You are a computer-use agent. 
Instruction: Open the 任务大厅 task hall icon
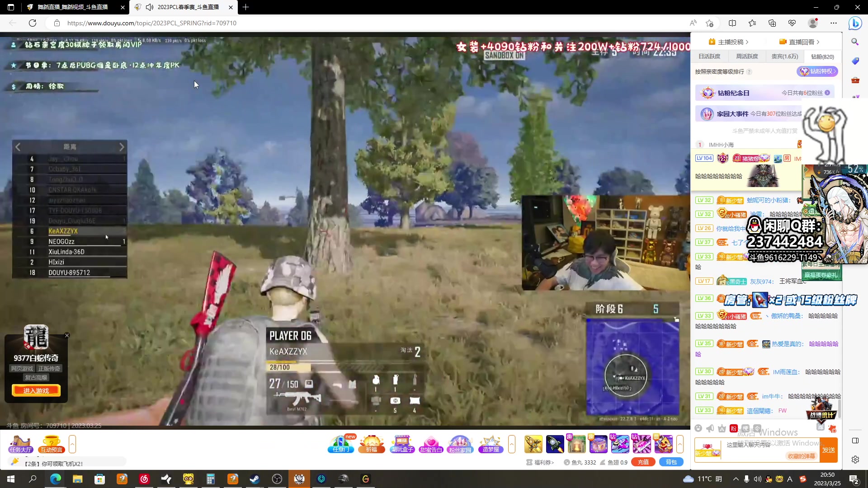20,444
